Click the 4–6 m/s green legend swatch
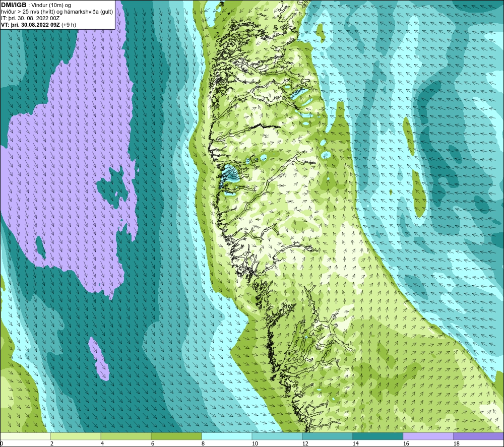 tap(126, 436)
